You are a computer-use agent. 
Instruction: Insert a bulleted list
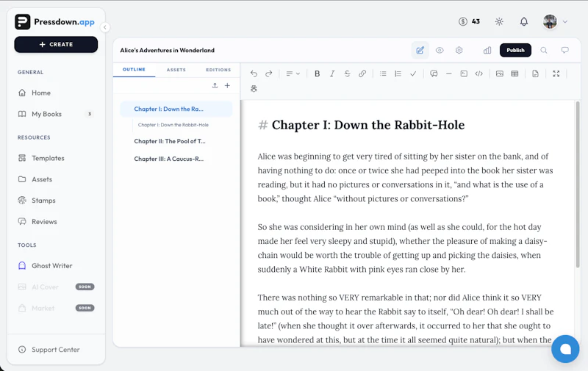pyautogui.click(x=383, y=73)
